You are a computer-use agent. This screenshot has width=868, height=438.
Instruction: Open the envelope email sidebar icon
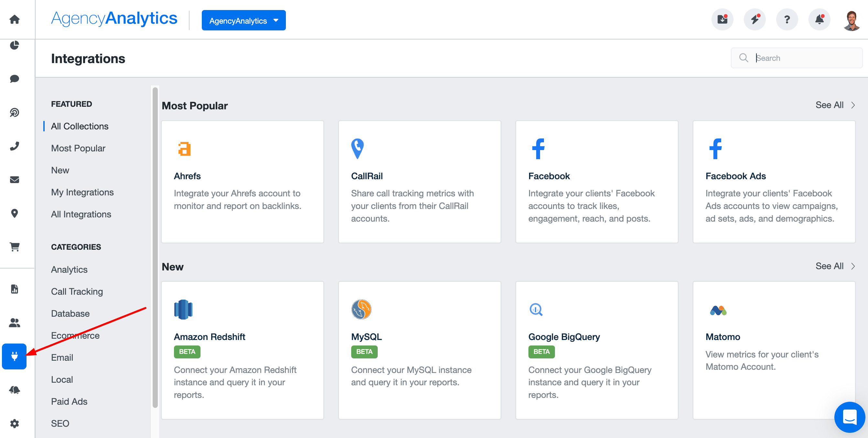[14, 180]
